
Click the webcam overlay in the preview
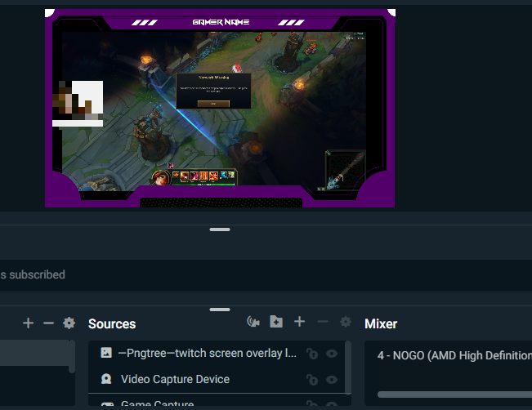[78, 104]
